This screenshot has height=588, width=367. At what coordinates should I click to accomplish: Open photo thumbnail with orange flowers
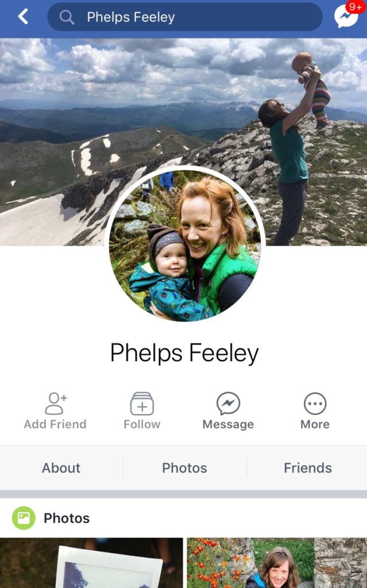click(277, 563)
